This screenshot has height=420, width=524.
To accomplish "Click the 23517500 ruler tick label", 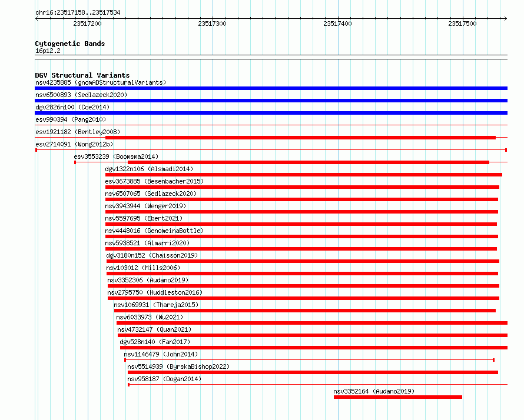I will [x=463, y=24].
